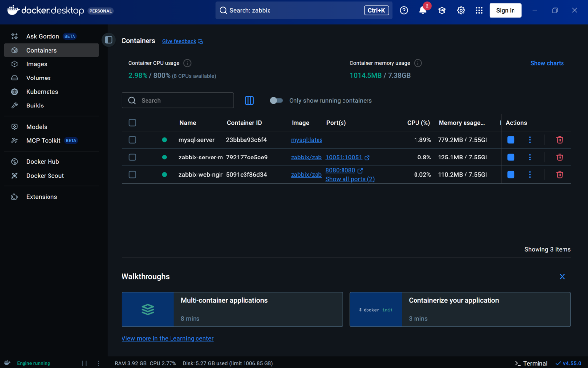Open Ask Gordon in the sidebar
This screenshot has width=588, height=368.
[51, 36]
